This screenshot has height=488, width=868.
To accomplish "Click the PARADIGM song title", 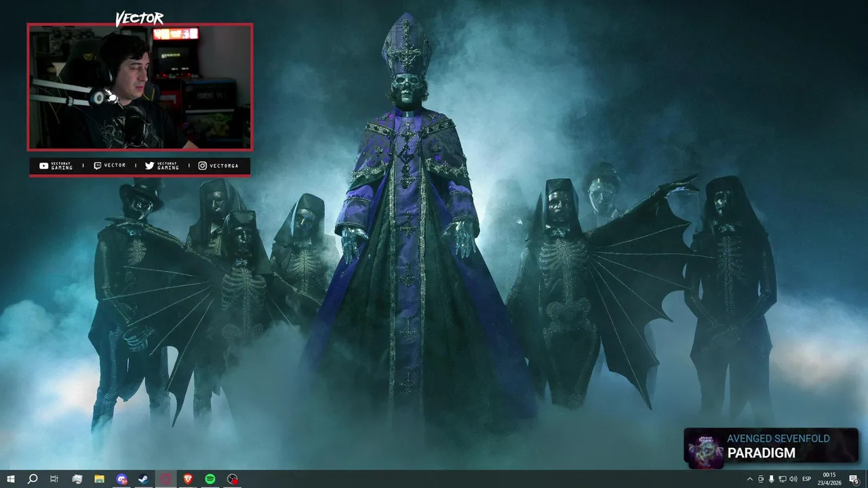I will (x=761, y=453).
